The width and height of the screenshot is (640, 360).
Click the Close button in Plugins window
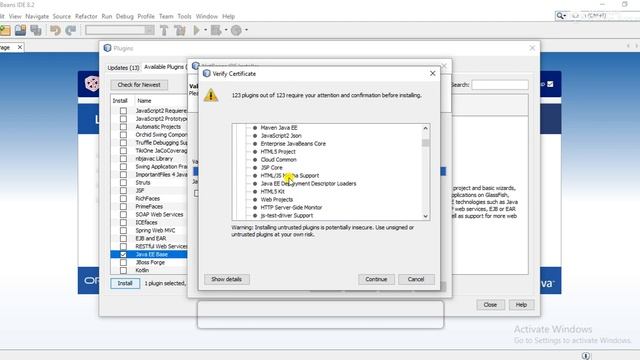click(x=490, y=305)
